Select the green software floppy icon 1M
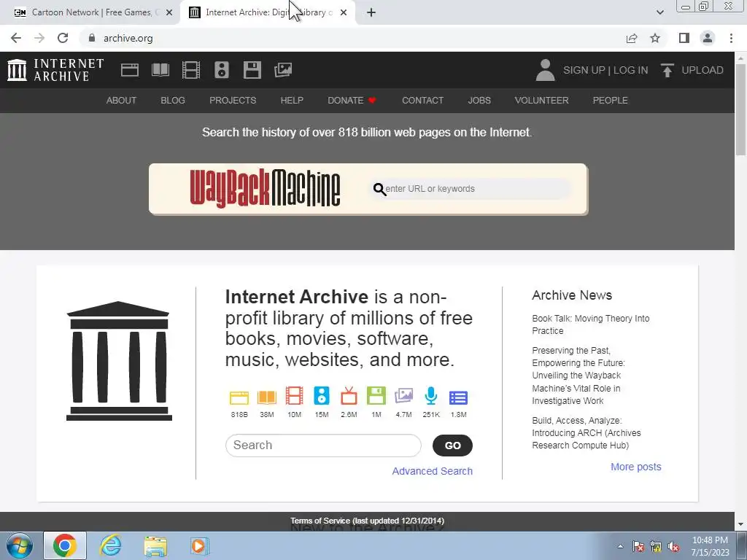747x560 pixels. point(376,396)
